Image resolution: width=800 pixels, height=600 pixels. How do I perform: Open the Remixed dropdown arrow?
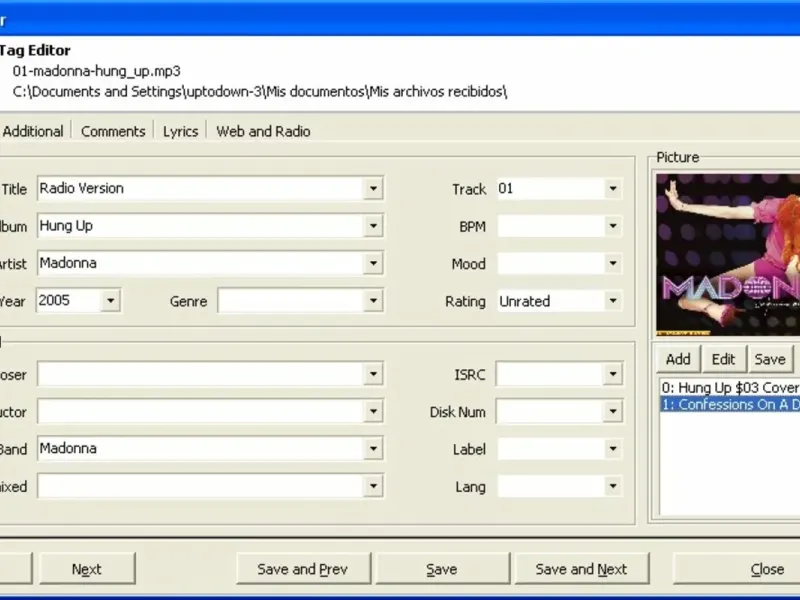373,486
